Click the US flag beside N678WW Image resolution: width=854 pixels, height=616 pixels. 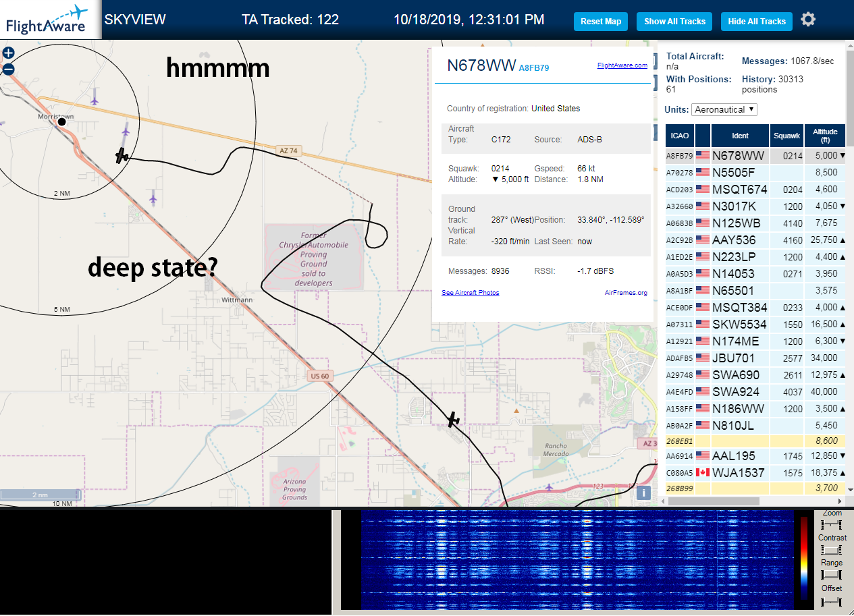pyautogui.click(x=703, y=155)
